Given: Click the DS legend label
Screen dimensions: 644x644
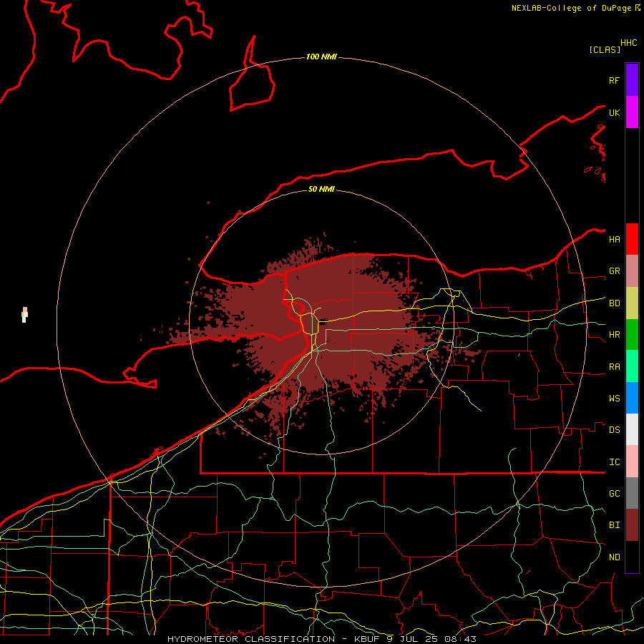Looking at the screenshot, I should (614, 430).
